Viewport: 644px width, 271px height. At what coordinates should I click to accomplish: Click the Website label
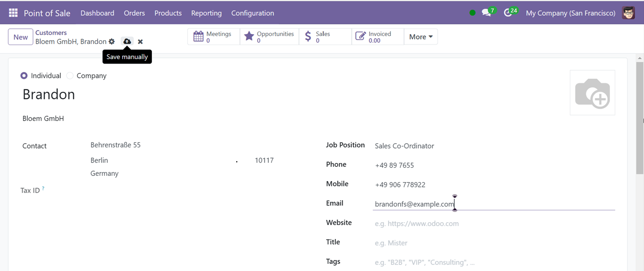point(339,222)
